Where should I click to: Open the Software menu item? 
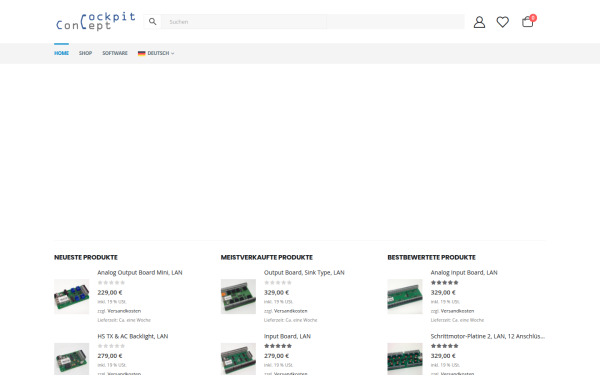(x=115, y=53)
